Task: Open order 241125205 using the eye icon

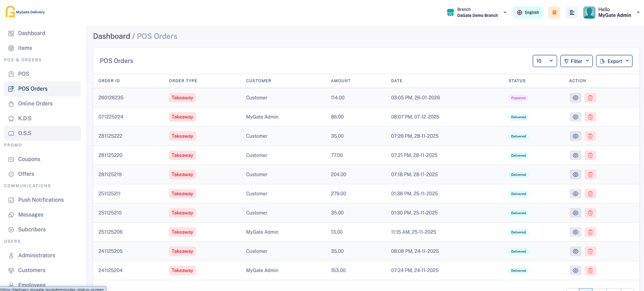Action: click(x=575, y=251)
